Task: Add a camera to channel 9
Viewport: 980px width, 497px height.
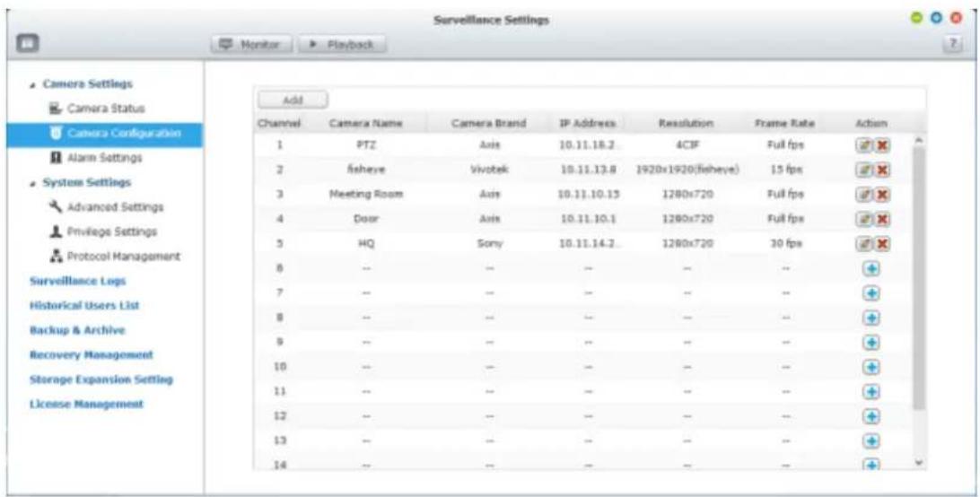Action: tap(872, 342)
